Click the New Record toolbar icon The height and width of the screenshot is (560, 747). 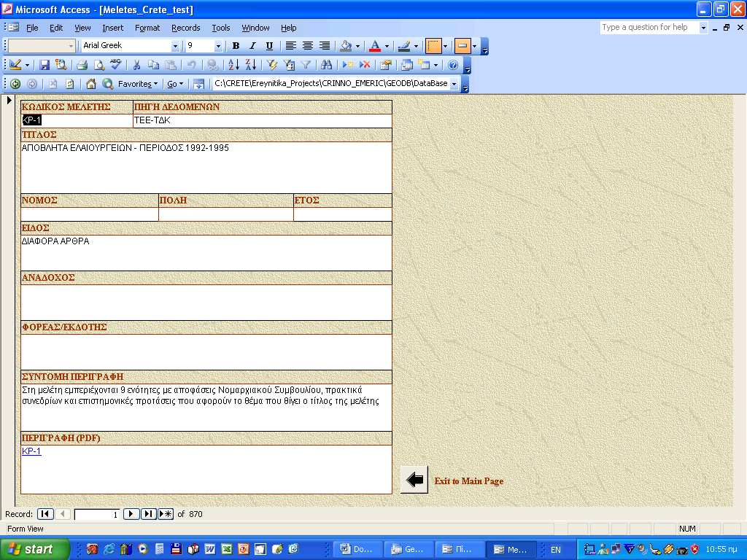coord(348,65)
